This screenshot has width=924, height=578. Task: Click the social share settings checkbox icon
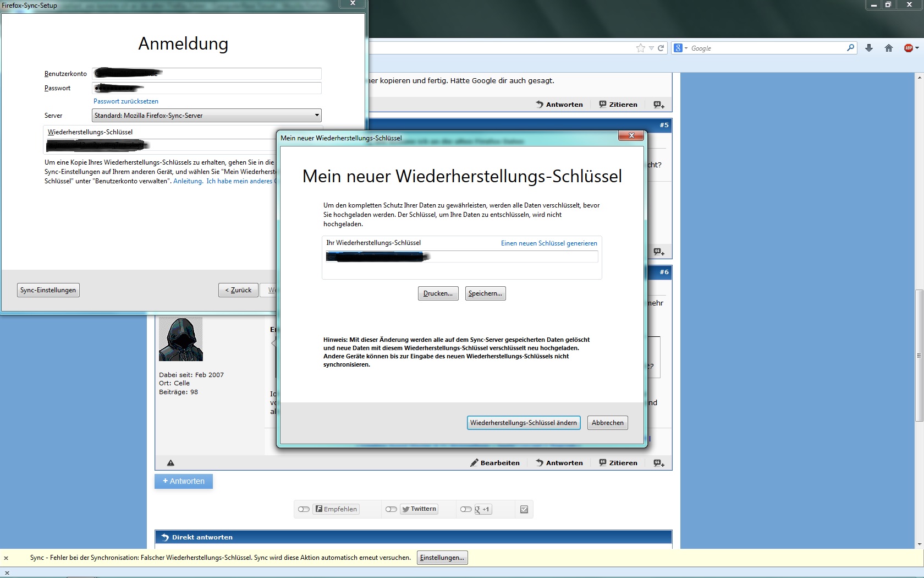coord(524,509)
